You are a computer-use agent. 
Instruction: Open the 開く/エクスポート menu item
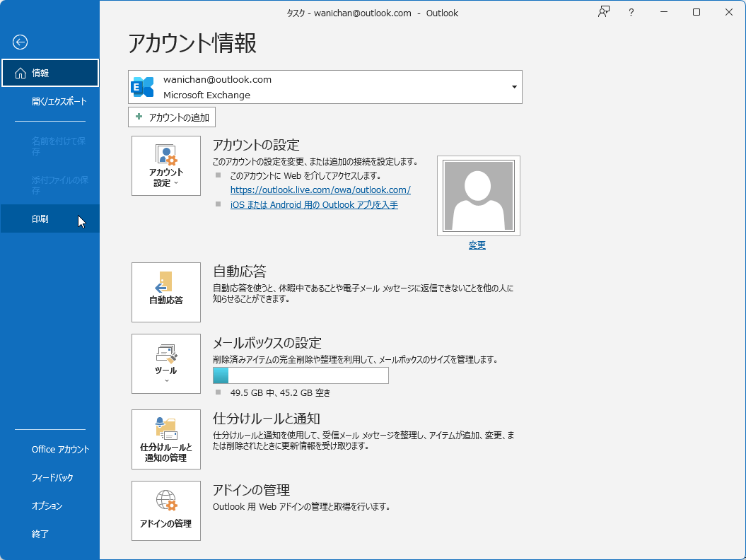click(x=50, y=101)
